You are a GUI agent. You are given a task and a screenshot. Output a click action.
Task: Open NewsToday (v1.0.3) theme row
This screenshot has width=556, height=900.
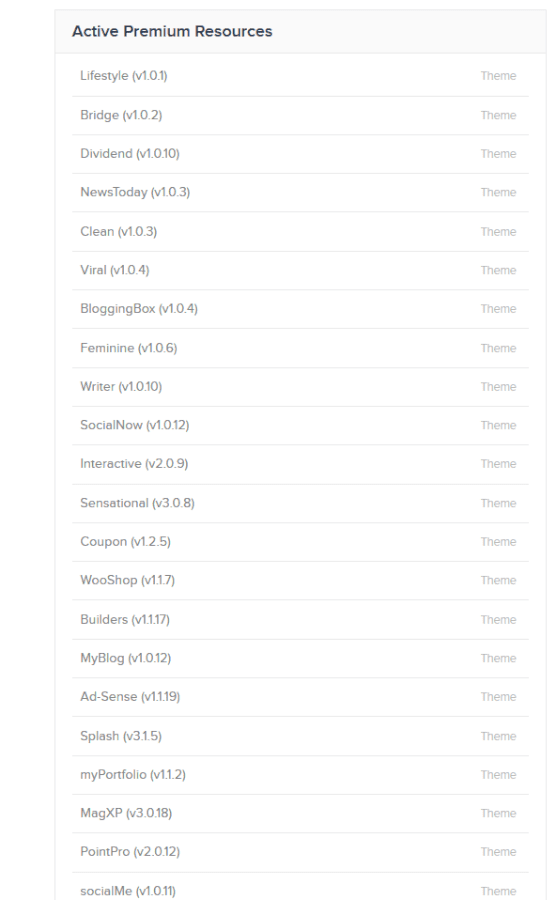tap(300, 192)
